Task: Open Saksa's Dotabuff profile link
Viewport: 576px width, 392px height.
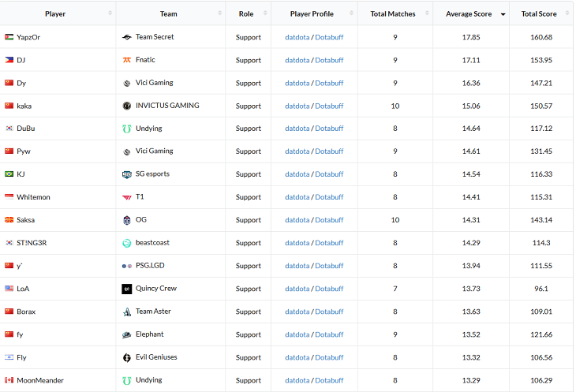Action: [x=329, y=220]
